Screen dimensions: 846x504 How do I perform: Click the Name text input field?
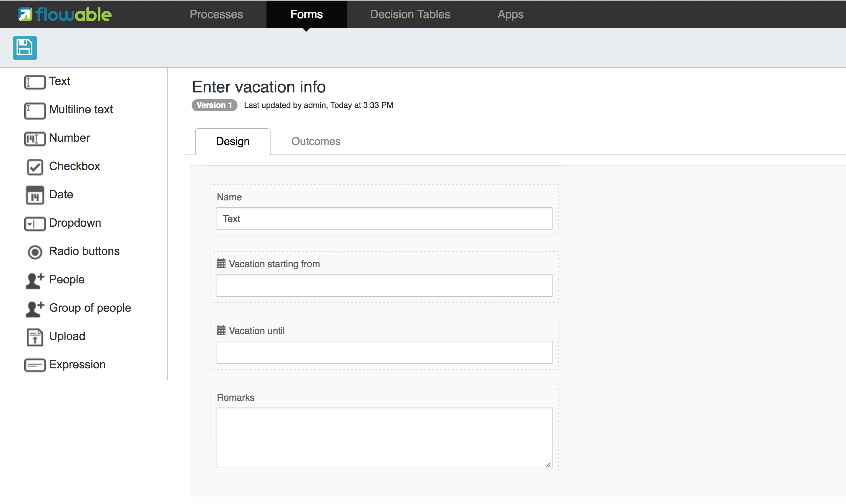tap(384, 219)
